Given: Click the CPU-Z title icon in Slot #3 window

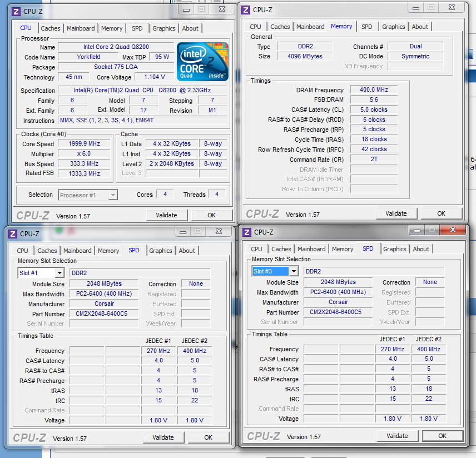Looking at the screenshot, I should pos(246,232).
